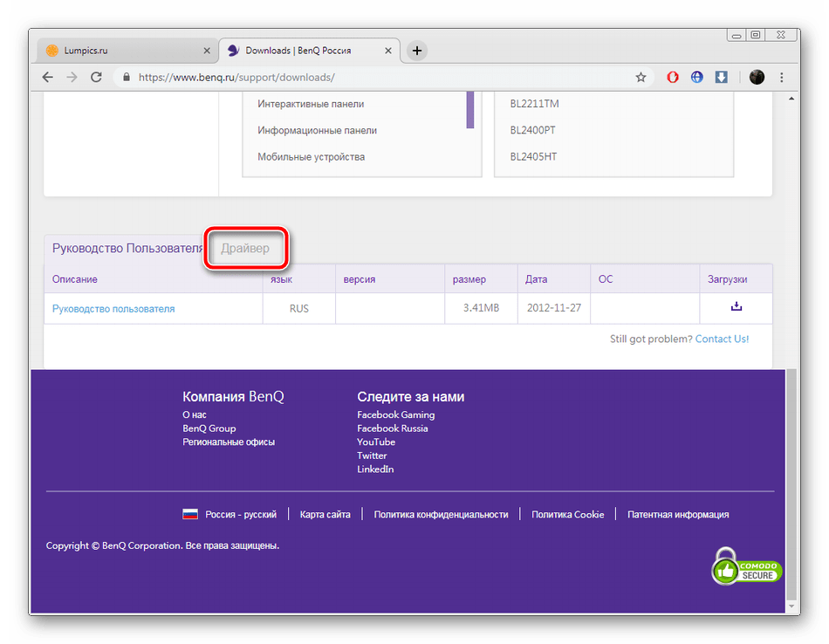This screenshot has height=644, width=829.
Task: Open the Chrome profile avatar
Action: [x=757, y=77]
